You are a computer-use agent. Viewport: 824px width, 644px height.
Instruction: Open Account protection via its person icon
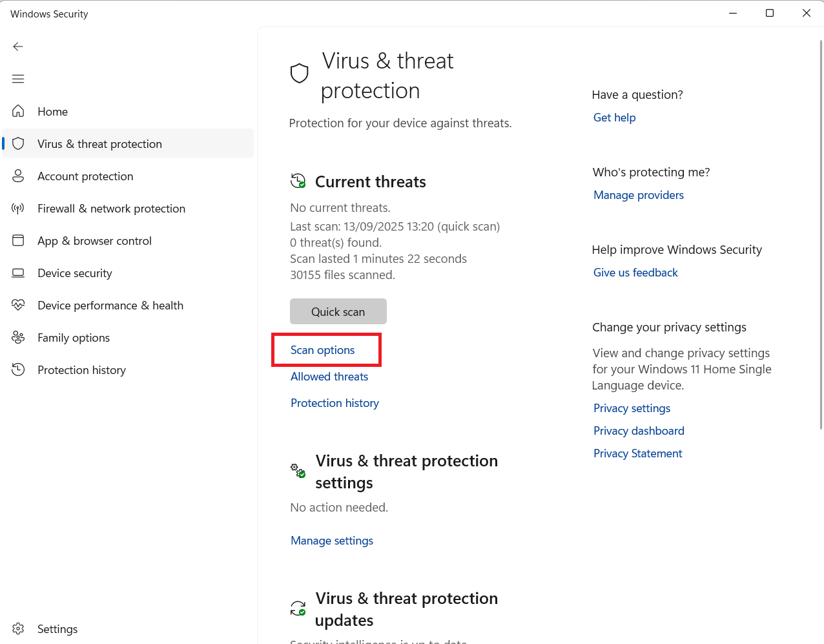[18, 176]
